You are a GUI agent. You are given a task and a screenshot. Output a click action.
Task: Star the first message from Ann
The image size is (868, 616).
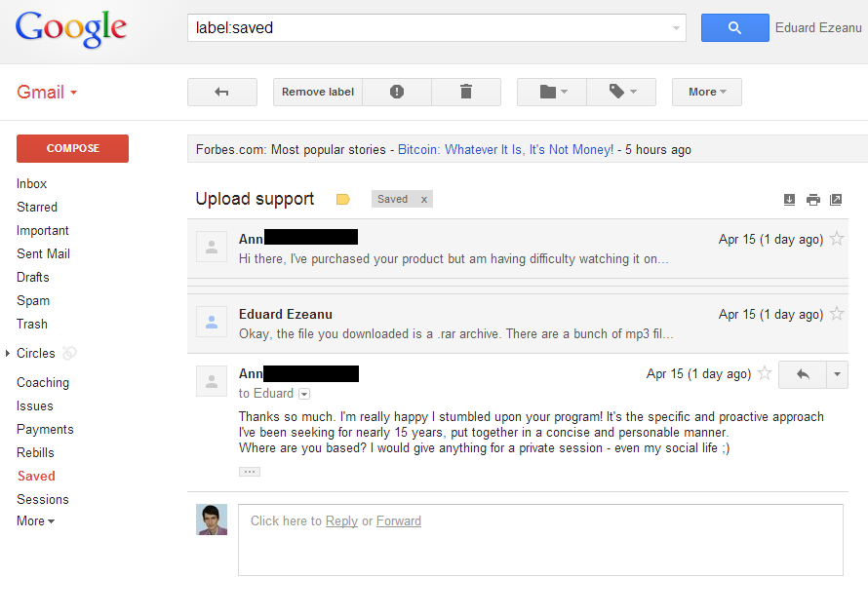point(837,239)
